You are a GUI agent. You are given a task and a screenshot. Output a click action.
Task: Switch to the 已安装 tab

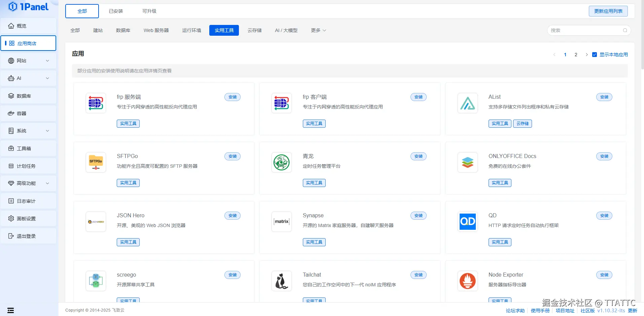(x=116, y=11)
